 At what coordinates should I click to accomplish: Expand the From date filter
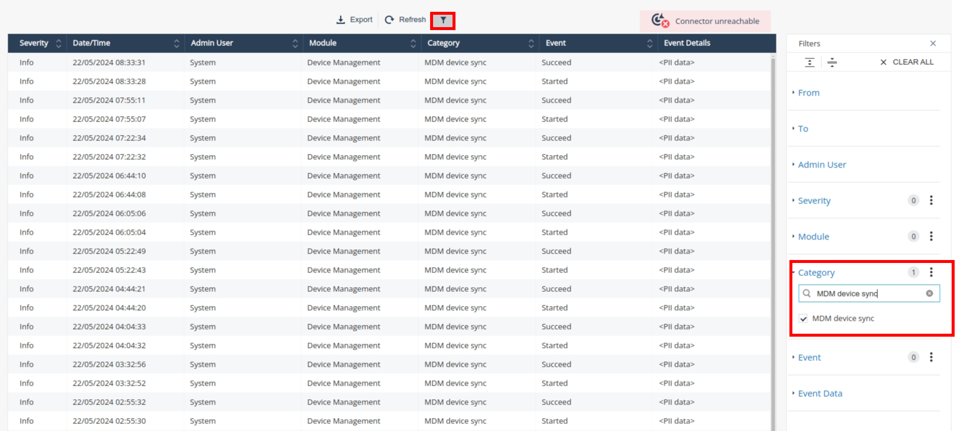808,93
